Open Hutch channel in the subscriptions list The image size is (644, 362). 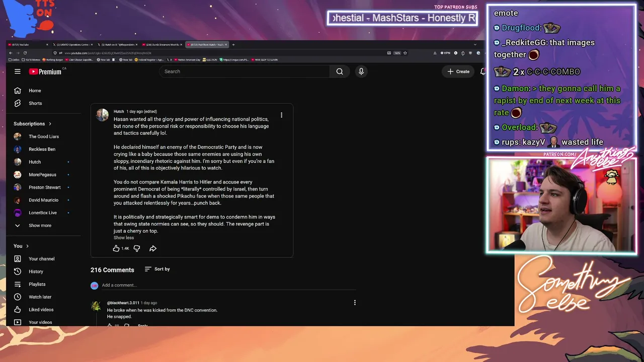35,162
